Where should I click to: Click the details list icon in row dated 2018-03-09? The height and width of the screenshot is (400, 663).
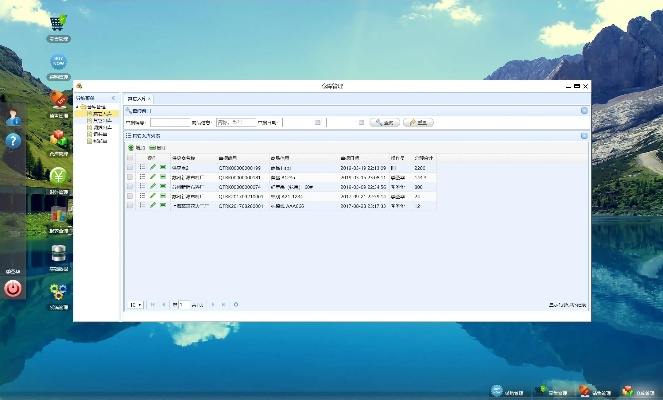142,186
